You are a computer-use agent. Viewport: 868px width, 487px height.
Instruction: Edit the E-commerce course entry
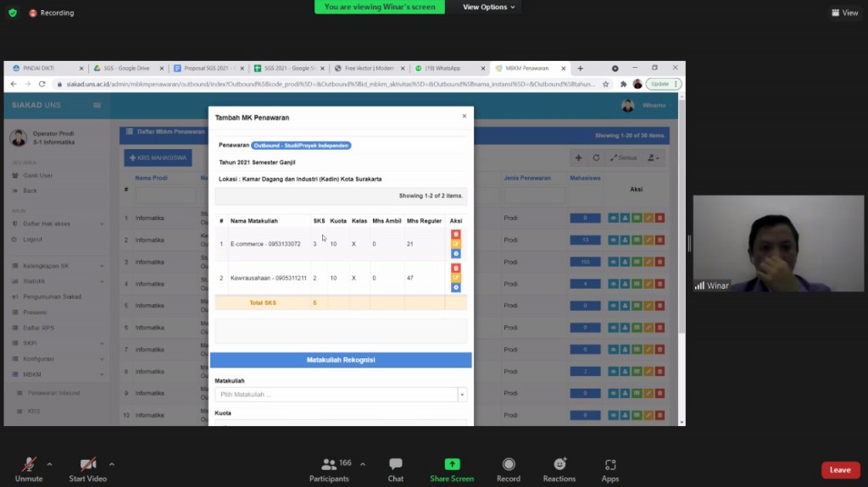click(x=456, y=244)
